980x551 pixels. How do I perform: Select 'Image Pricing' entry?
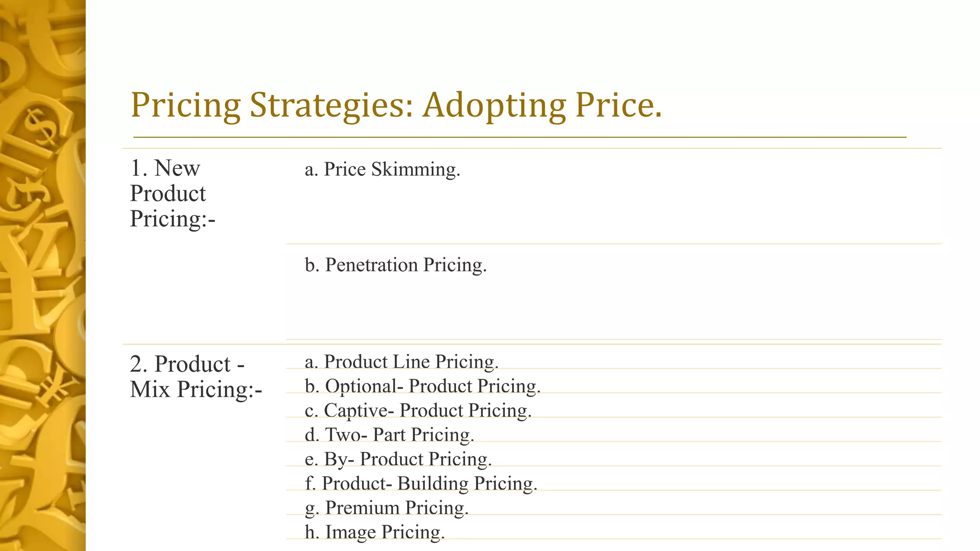coord(375,532)
